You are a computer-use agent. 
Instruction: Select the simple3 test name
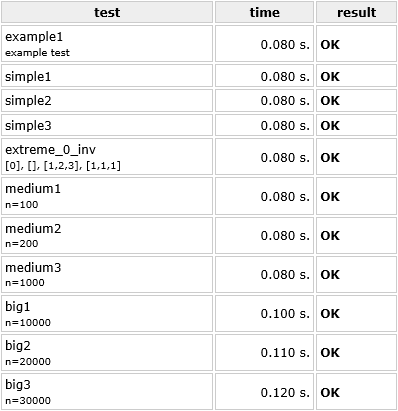pos(28,126)
